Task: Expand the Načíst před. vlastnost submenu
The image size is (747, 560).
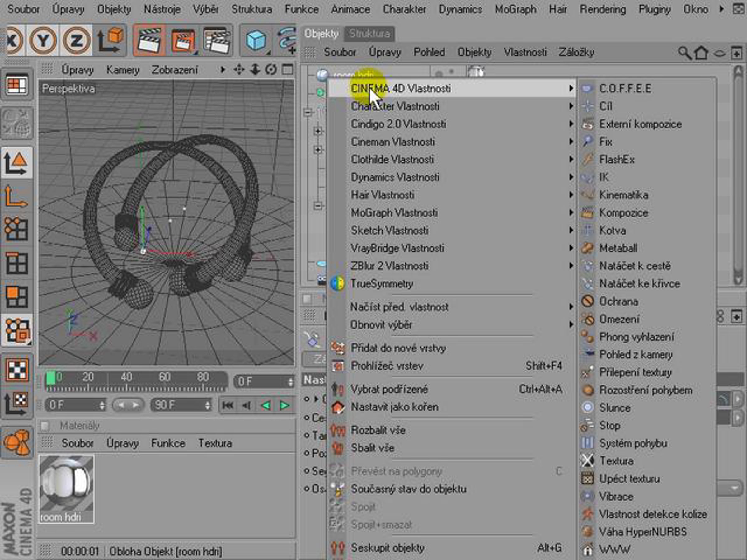Action: (x=452, y=307)
